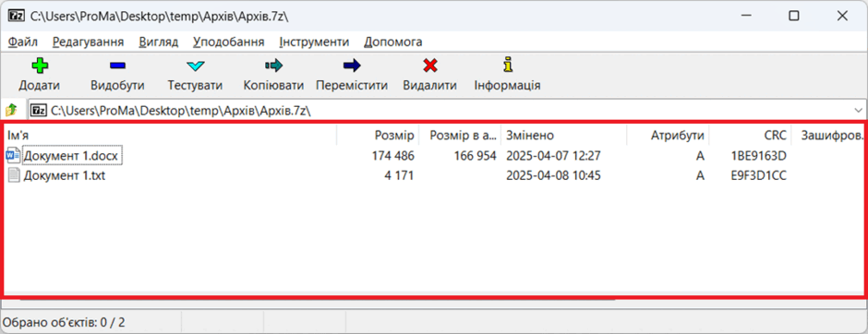Click the text file icon of Документ 1.txt
Image resolution: width=868 pixels, height=334 pixels.
point(15,176)
